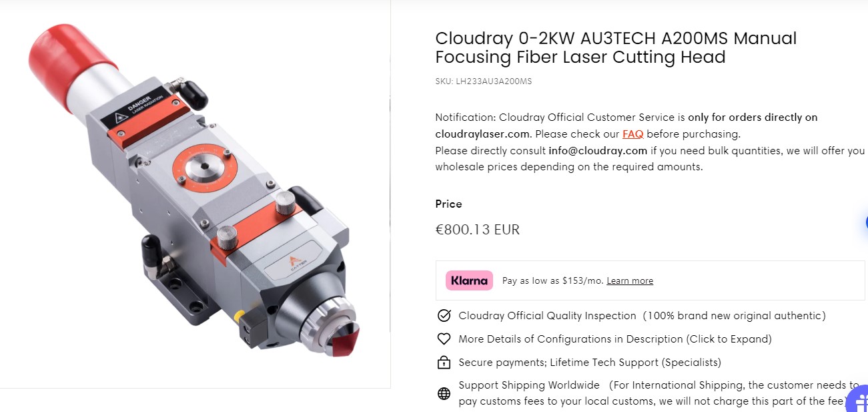Click the €800.13 EUR price
868x412 pixels.
click(477, 230)
